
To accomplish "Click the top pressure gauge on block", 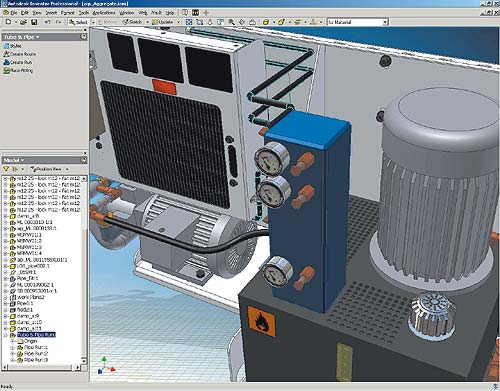I will point(272,159).
